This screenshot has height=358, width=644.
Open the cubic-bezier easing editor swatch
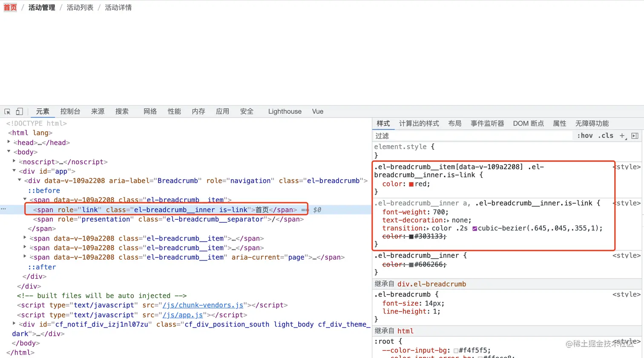click(474, 229)
